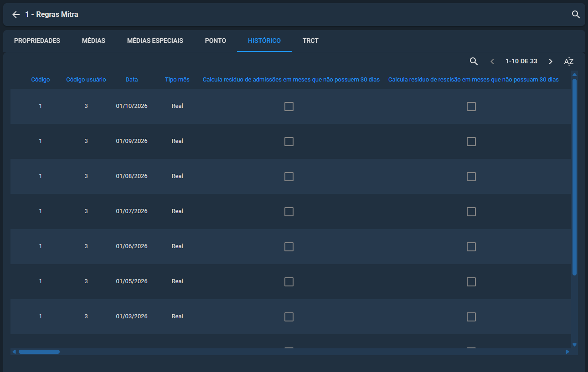The height and width of the screenshot is (372, 588).
Task: Click the magnifier icon beside the pagination controls
Action: [x=474, y=61]
